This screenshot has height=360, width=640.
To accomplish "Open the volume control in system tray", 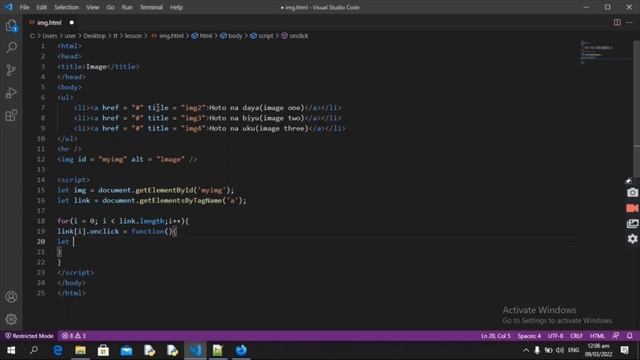I will tap(560, 350).
